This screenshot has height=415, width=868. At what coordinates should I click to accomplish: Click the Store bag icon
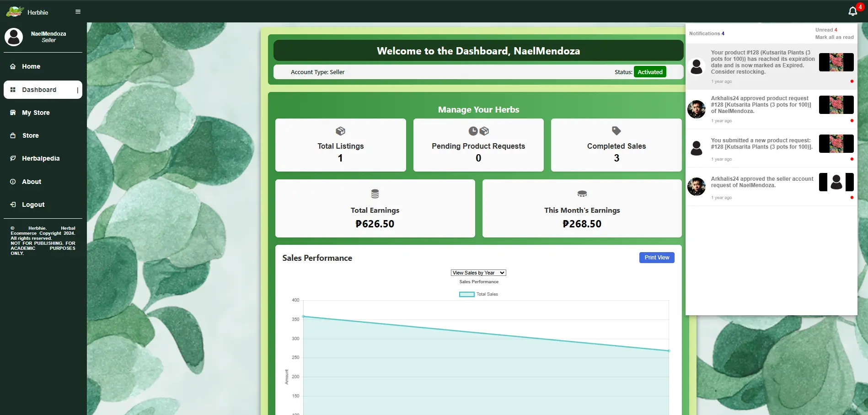pyautogui.click(x=13, y=135)
